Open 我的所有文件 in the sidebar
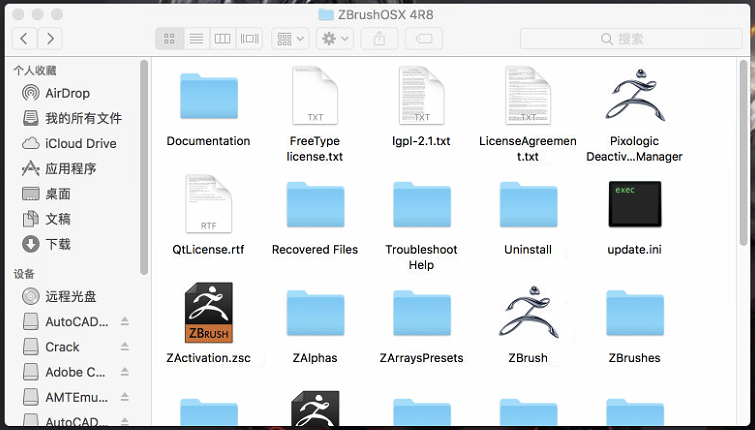 click(72, 118)
